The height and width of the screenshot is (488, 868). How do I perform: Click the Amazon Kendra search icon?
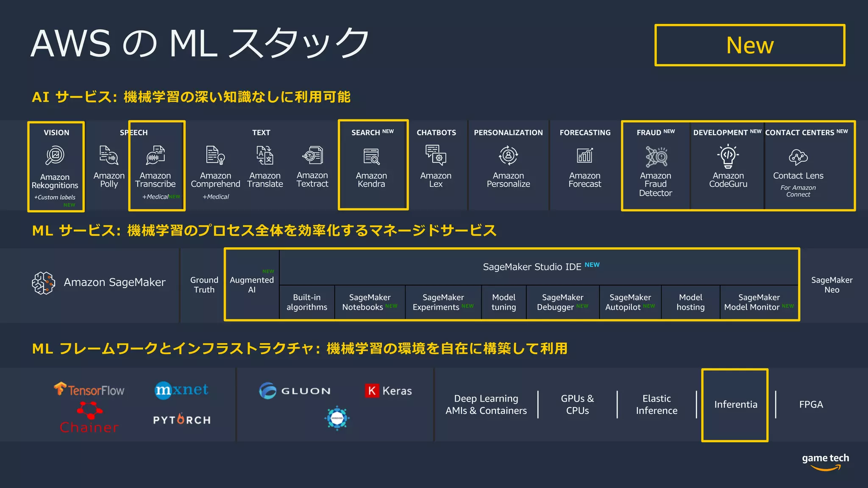coord(372,156)
